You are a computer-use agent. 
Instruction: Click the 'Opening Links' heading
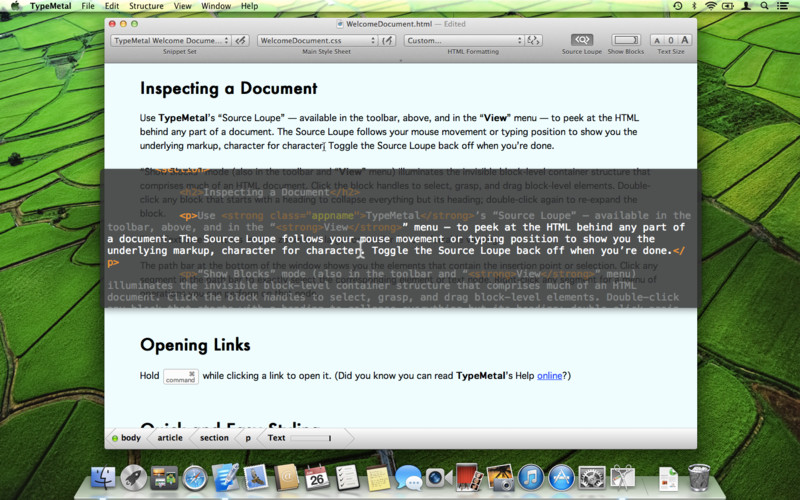195,345
